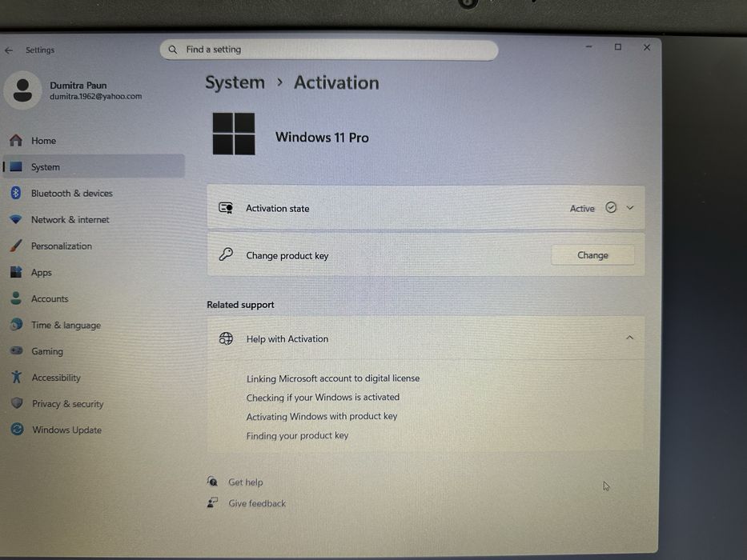This screenshot has width=747, height=560.
Task: Click the product key icon
Action: pyautogui.click(x=226, y=254)
